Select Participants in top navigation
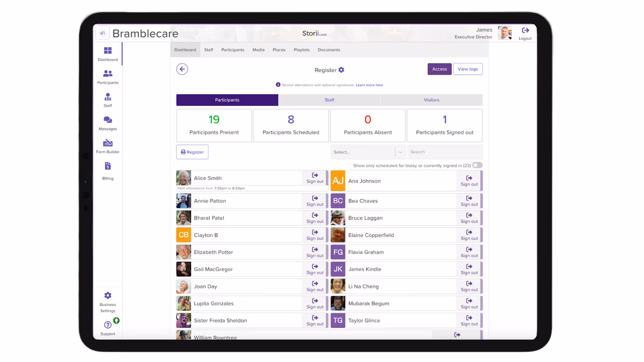 [233, 50]
